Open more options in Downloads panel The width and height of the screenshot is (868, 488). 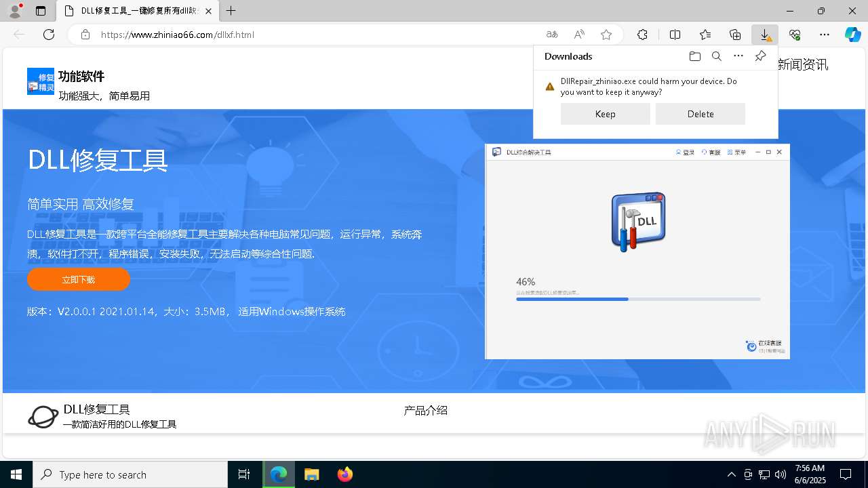click(738, 56)
